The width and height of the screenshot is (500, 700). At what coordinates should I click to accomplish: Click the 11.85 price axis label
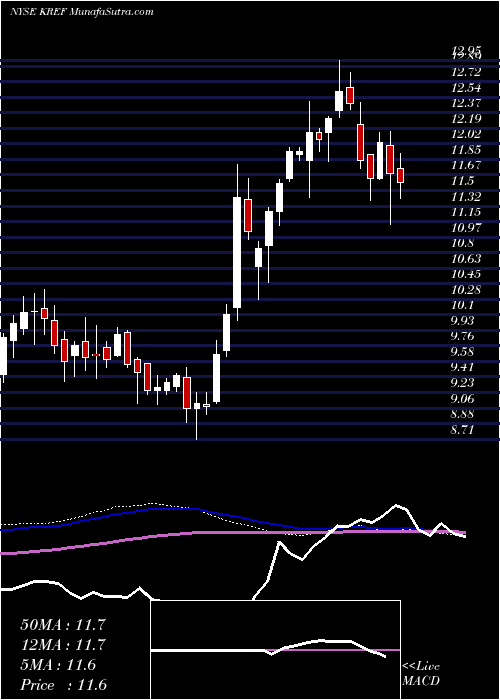coord(466,149)
